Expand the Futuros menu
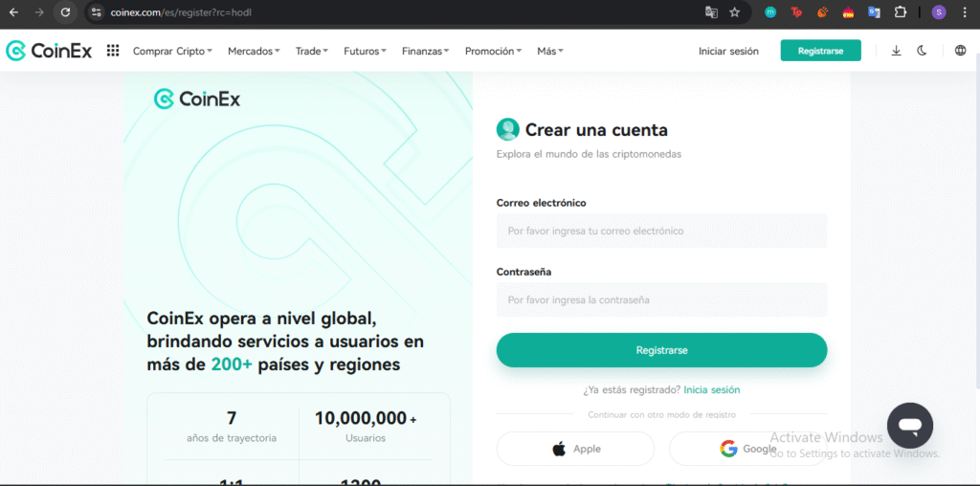Screen dimensions: 980x486 coord(365,52)
